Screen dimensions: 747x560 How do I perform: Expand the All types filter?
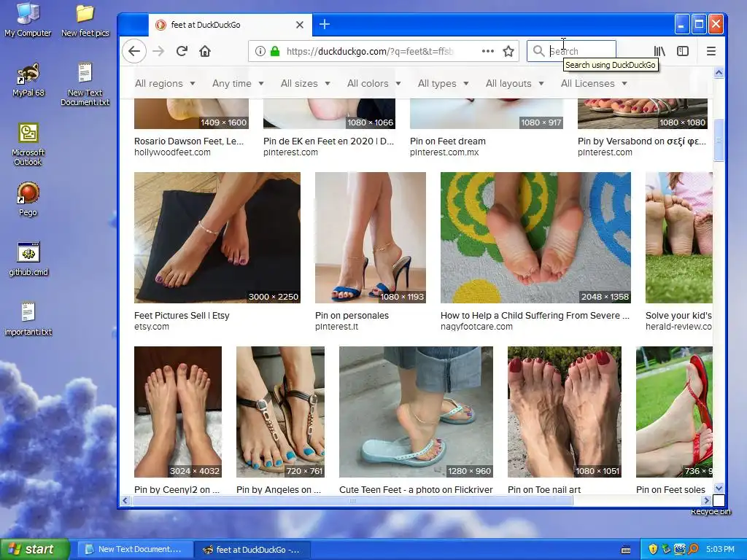point(443,83)
